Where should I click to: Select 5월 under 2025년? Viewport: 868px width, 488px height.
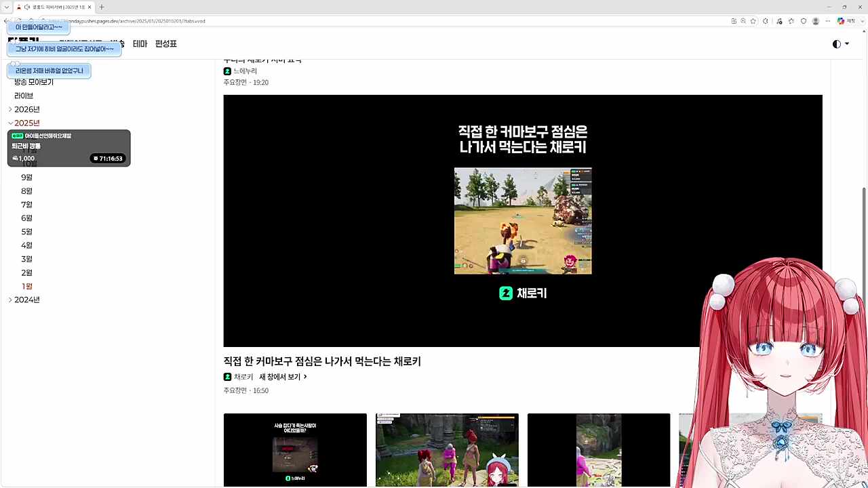pyautogui.click(x=27, y=231)
